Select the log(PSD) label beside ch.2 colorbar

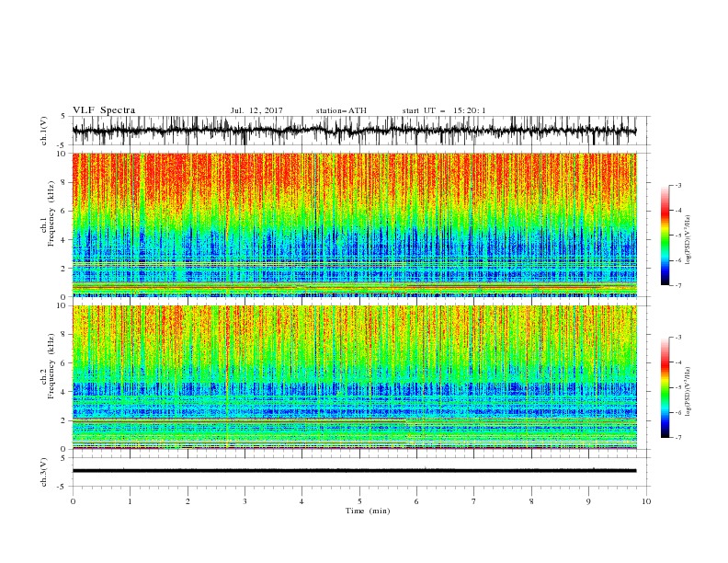pyautogui.click(x=688, y=392)
